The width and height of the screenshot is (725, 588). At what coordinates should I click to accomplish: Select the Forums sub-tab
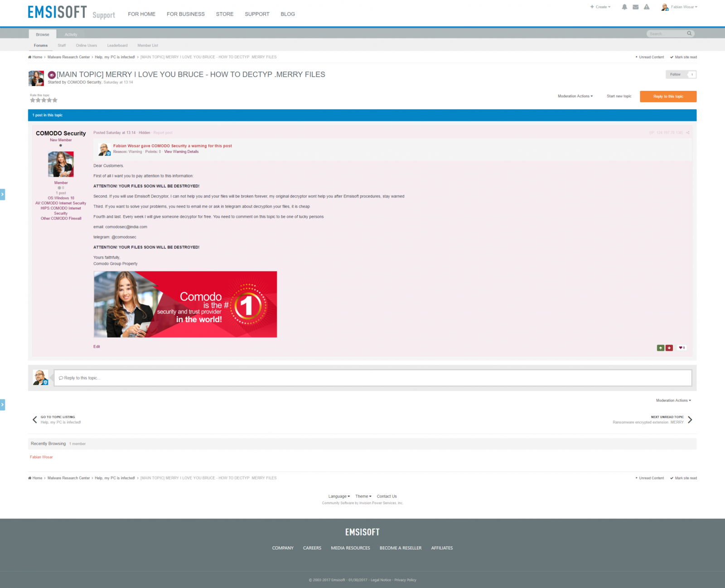point(41,45)
